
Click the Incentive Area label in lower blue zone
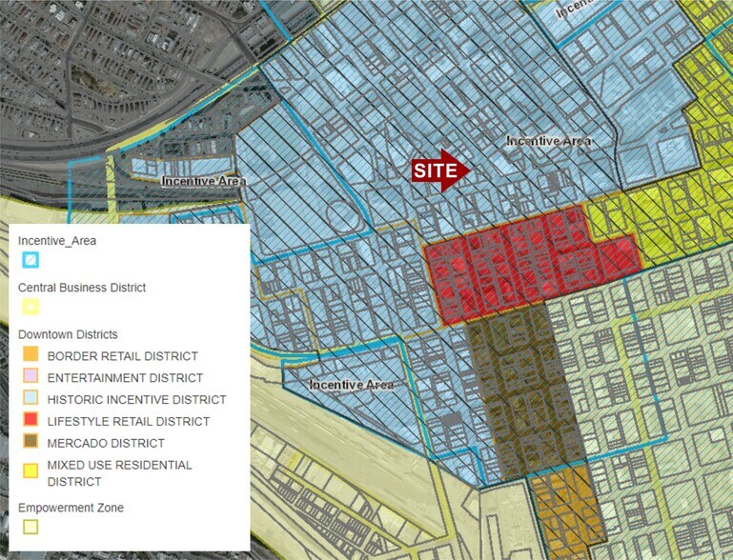tap(352, 385)
